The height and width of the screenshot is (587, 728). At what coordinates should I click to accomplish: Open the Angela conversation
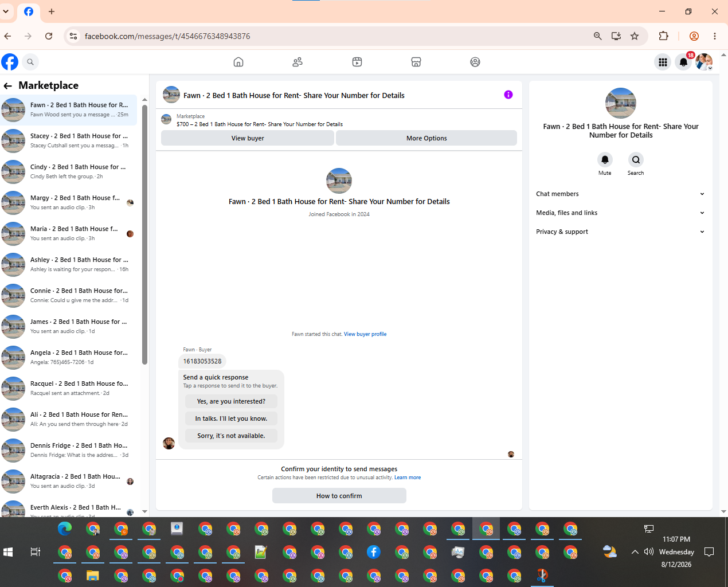pyautogui.click(x=69, y=357)
